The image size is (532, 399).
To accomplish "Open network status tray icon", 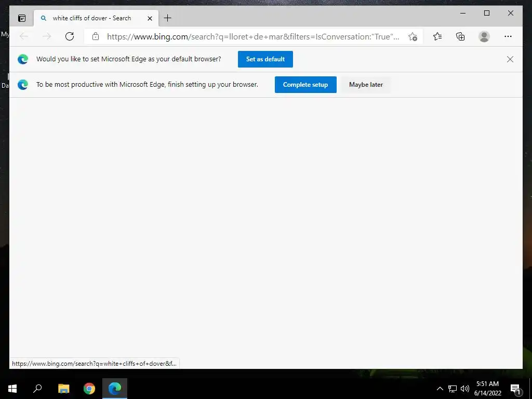I will 453,389.
